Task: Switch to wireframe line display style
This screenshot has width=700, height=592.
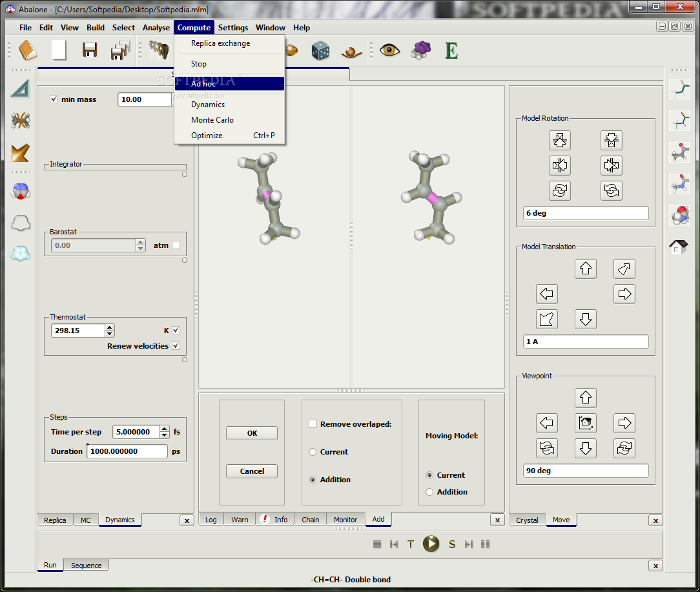Action: [x=679, y=88]
